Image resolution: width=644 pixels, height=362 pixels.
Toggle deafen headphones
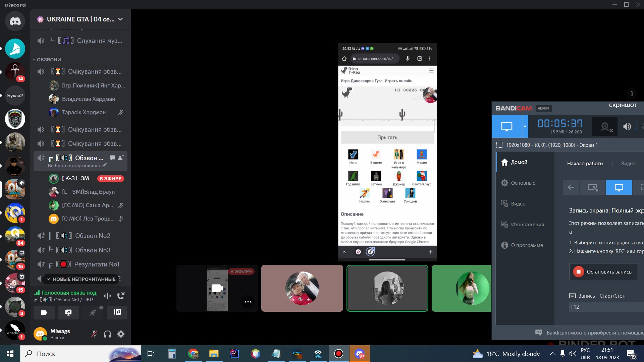click(x=107, y=334)
